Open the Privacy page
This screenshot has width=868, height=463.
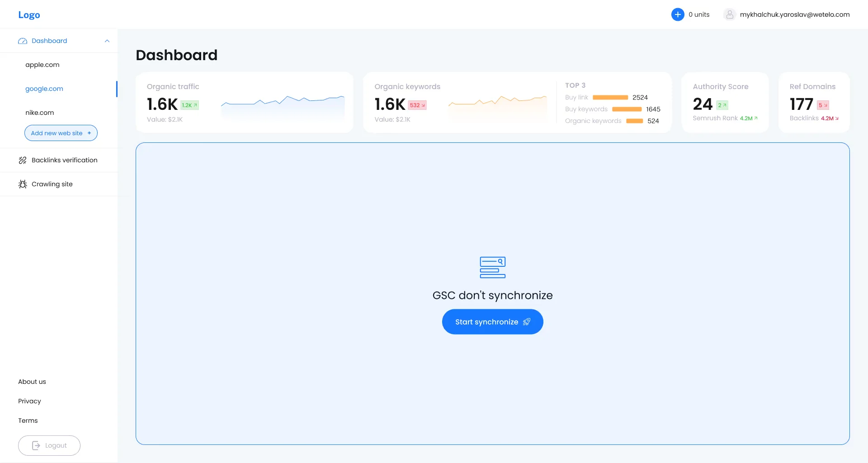click(29, 401)
